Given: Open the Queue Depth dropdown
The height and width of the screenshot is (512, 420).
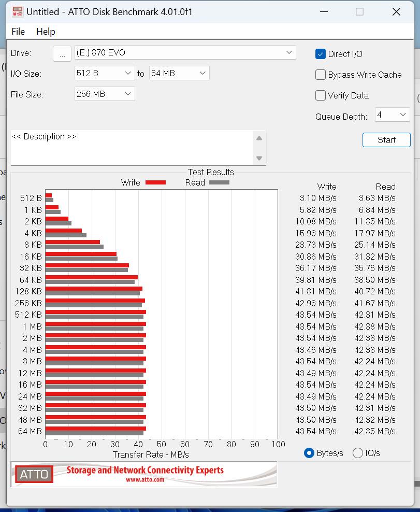Looking at the screenshot, I should 392,115.
